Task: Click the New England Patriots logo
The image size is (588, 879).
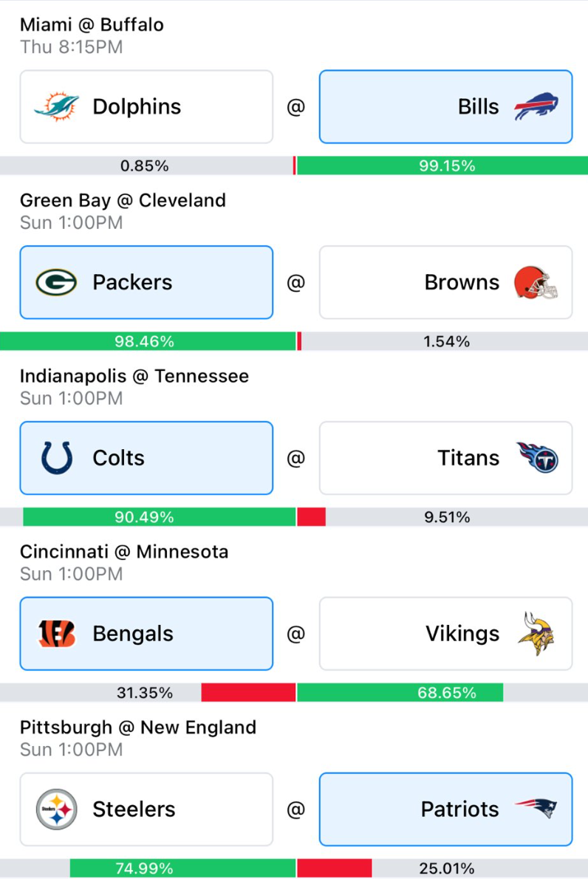Action: click(536, 810)
